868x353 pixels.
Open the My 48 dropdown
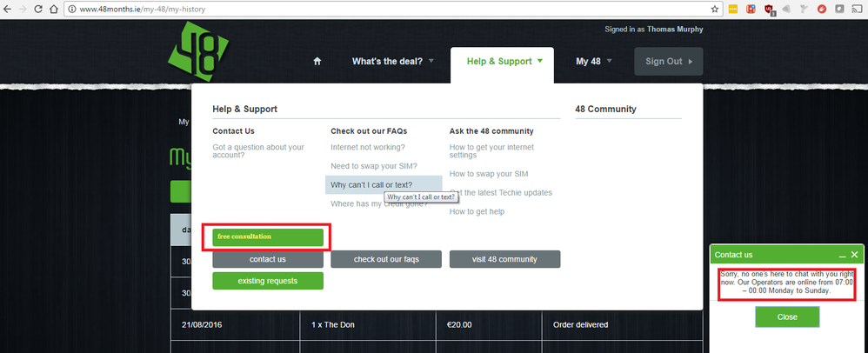(594, 62)
